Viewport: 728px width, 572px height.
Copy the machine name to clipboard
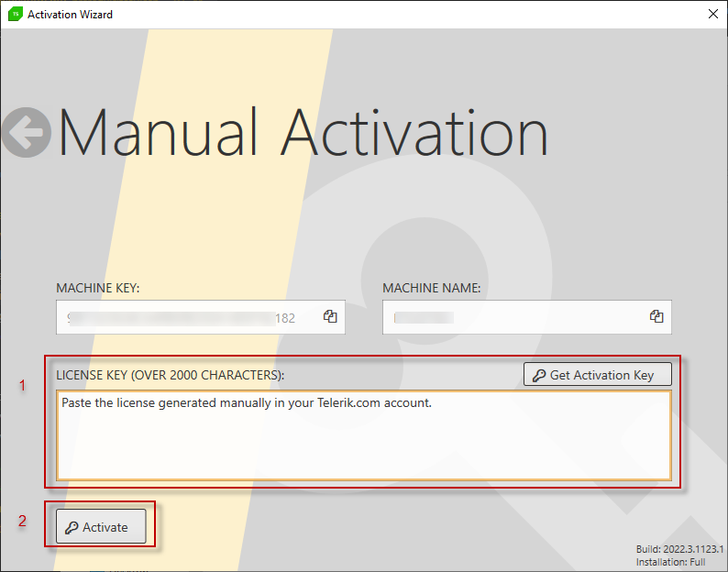pyautogui.click(x=656, y=316)
